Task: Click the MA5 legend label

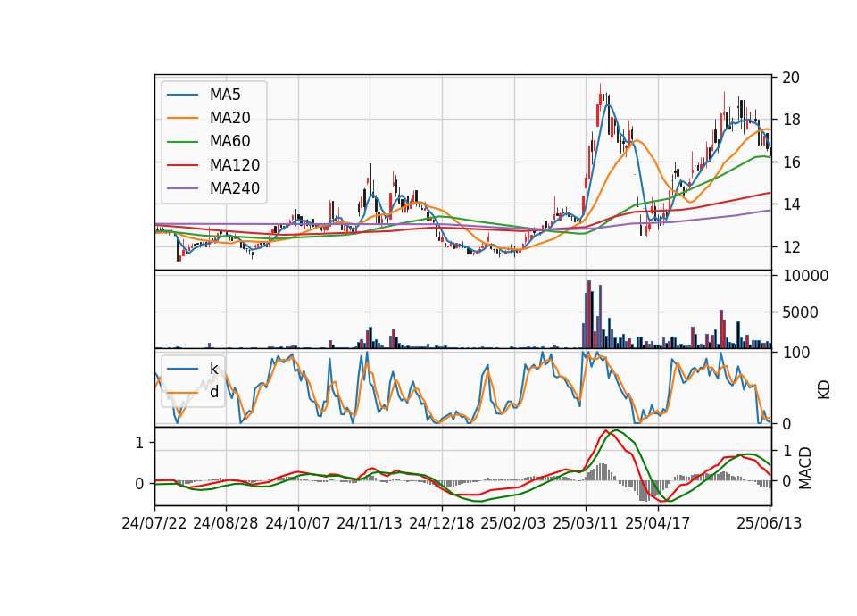Action: (x=225, y=95)
